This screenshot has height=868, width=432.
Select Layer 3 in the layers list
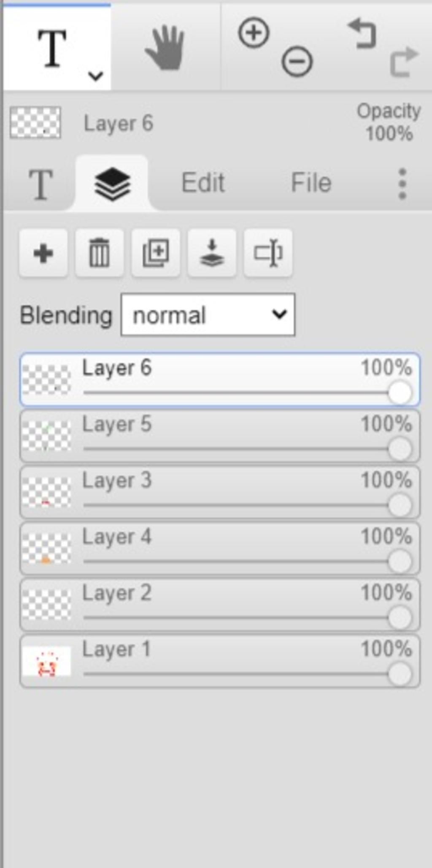(220, 492)
